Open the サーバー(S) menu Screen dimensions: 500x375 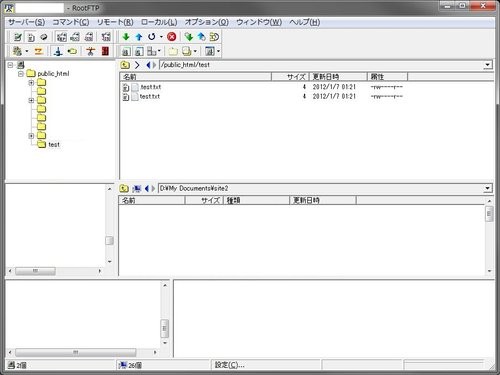tap(26, 22)
